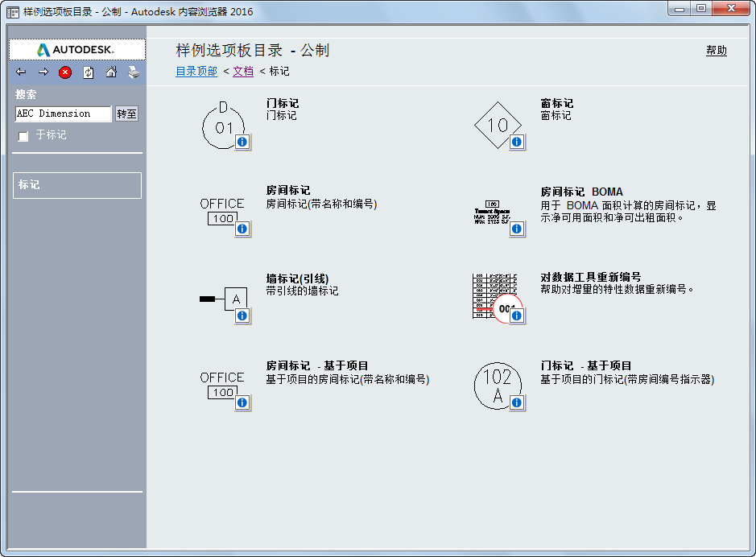This screenshot has height=557, width=756.
Task: Open the 目录顶部 breadcrumb link
Action: coord(196,72)
